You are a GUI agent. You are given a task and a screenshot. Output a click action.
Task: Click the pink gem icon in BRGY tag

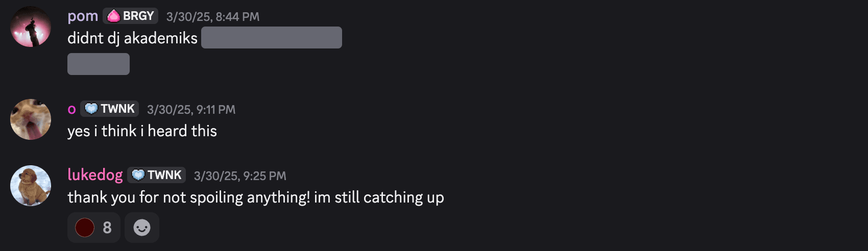(x=114, y=16)
